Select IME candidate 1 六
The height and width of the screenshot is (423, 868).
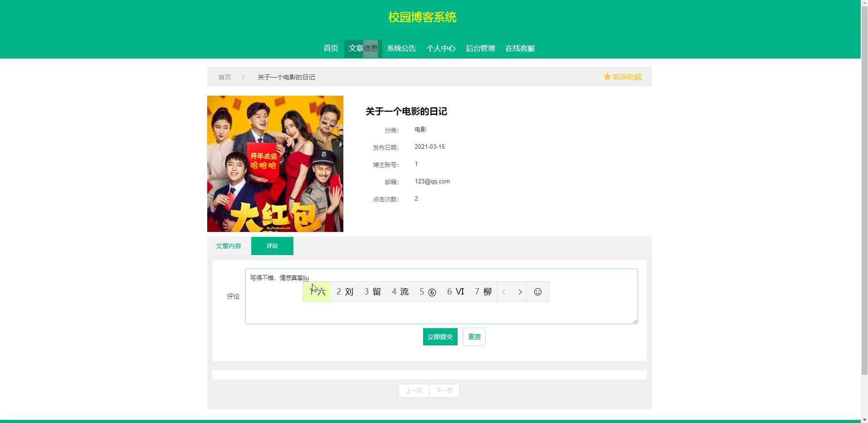(317, 292)
